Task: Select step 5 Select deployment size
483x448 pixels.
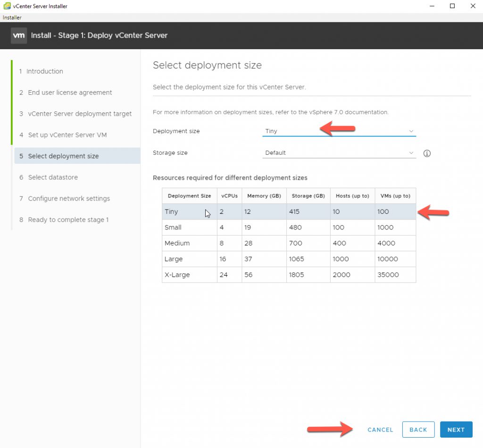Action: pos(77,156)
